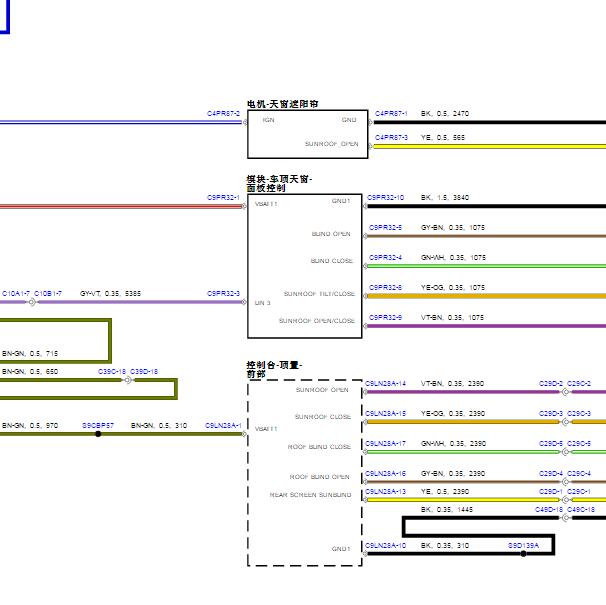The image size is (606, 605).
Task: Select connector label C9LN28A-13
Action: click(385, 492)
